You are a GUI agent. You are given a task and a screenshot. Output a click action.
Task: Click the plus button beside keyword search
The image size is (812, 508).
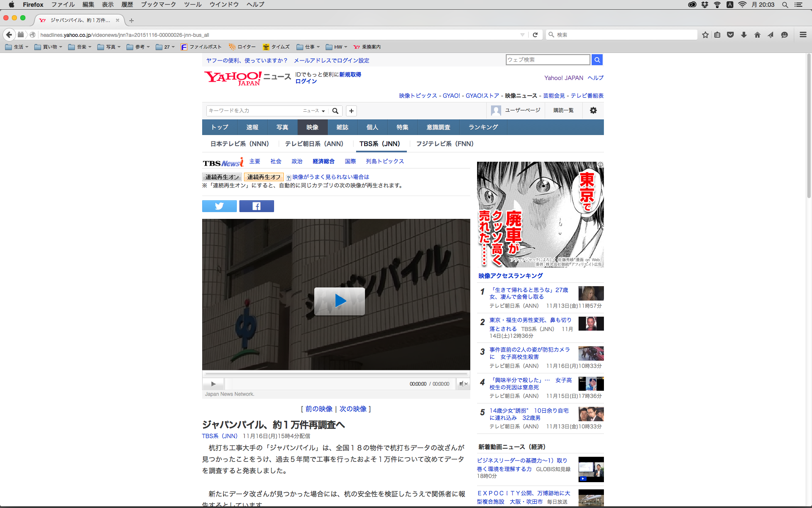point(351,111)
